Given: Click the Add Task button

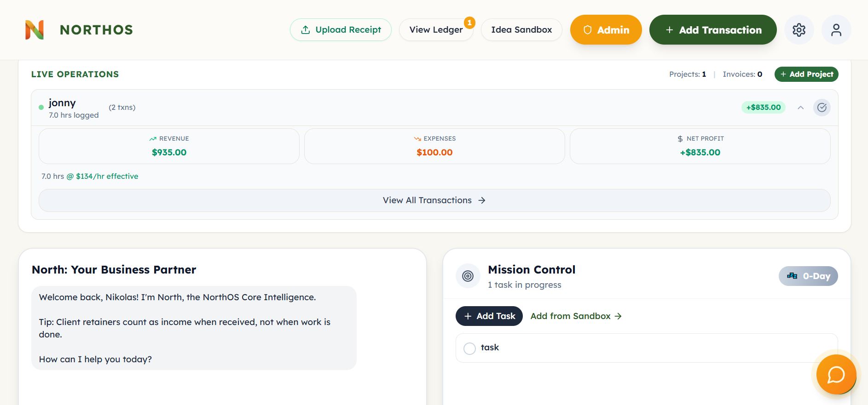Looking at the screenshot, I should pos(489,316).
